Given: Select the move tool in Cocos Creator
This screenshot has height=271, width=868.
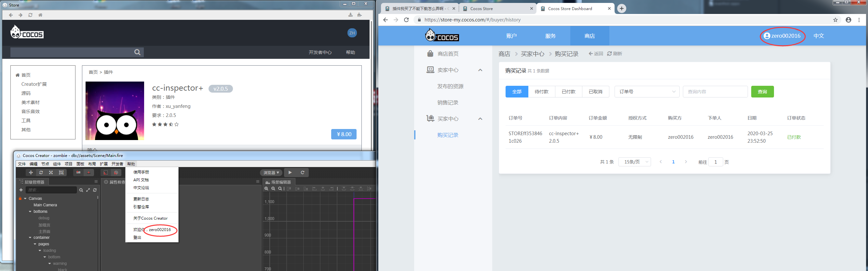Looking at the screenshot, I should [x=31, y=172].
